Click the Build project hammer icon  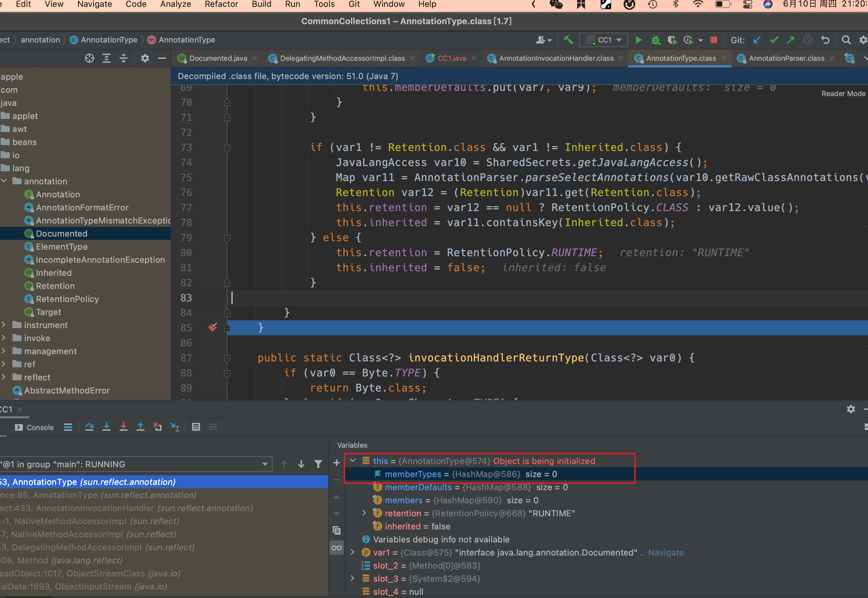click(568, 40)
